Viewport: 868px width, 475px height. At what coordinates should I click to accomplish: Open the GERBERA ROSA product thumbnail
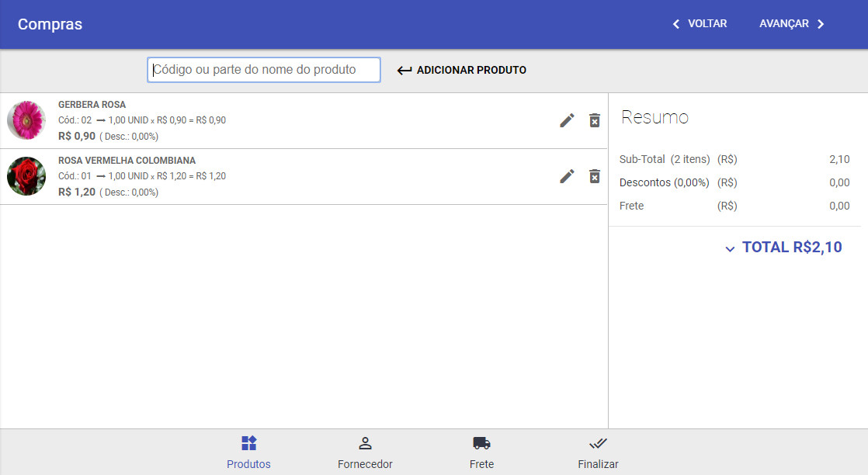[x=26, y=120]
